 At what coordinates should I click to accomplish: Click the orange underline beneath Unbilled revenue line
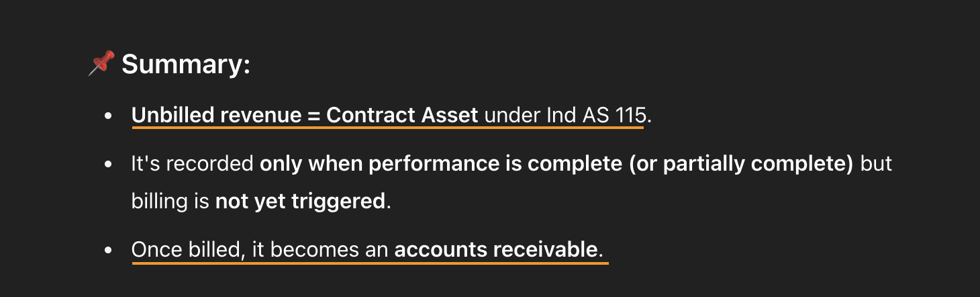pyautogui.click(x=387, y=127)
